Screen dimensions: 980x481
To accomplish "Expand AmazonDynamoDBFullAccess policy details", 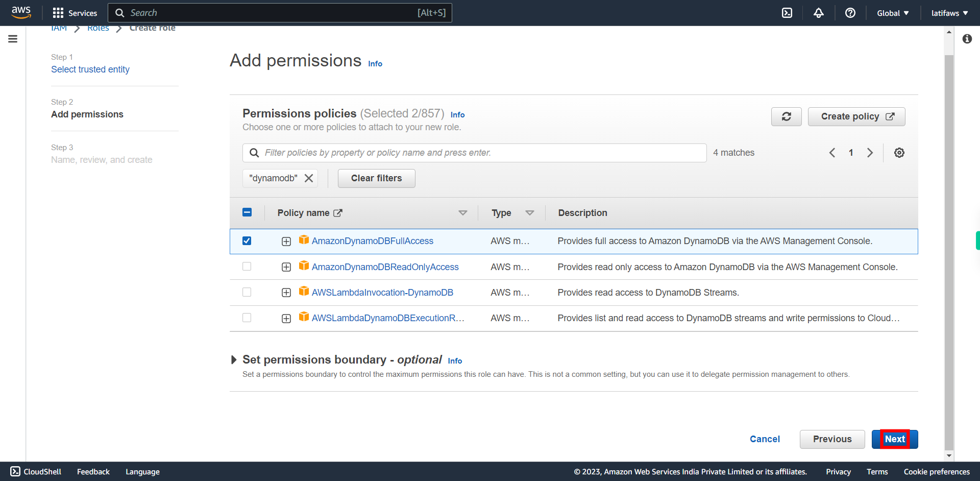I will click(x=286, y=242).
